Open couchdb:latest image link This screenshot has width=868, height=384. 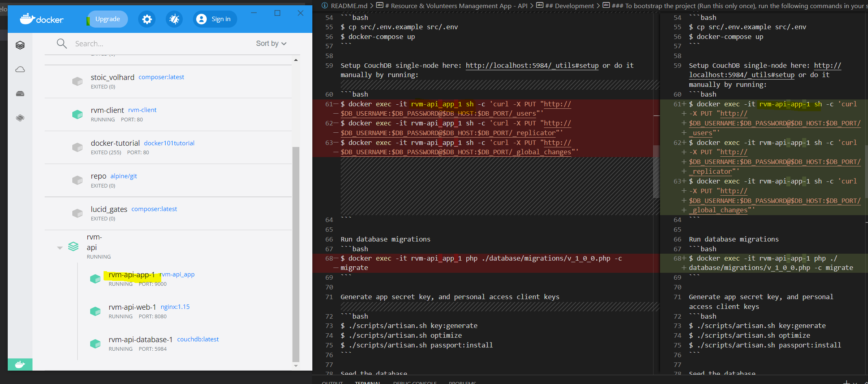(198, 339)
